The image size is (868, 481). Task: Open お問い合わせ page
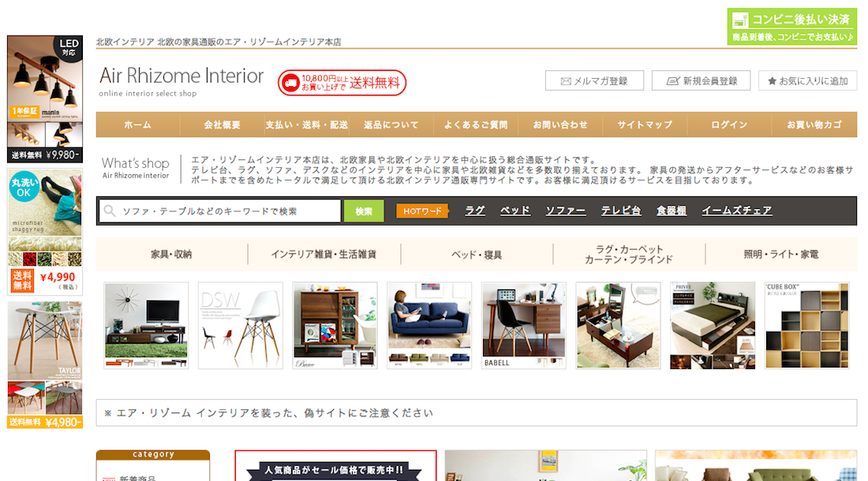(x=560, y=125)
